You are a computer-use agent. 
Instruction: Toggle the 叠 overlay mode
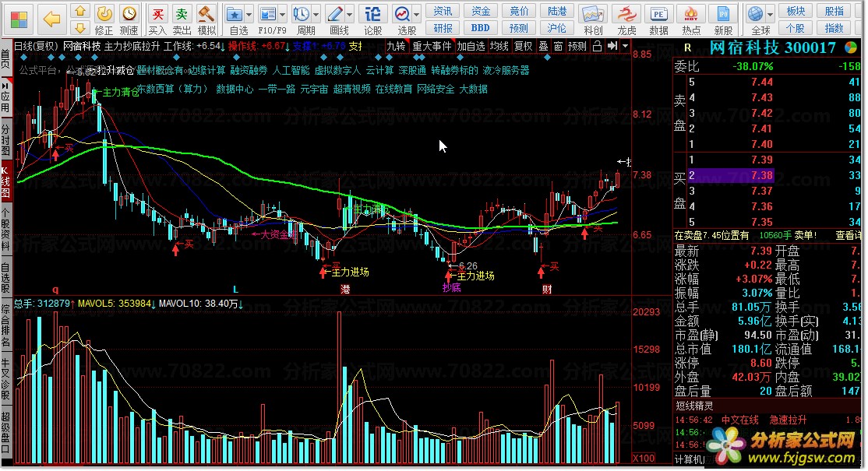(543, 47)
